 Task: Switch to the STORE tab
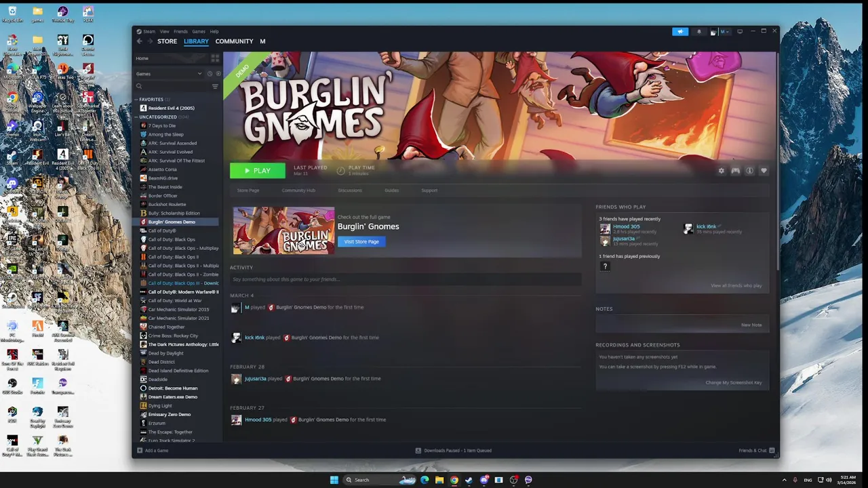[x=167, y=41]
